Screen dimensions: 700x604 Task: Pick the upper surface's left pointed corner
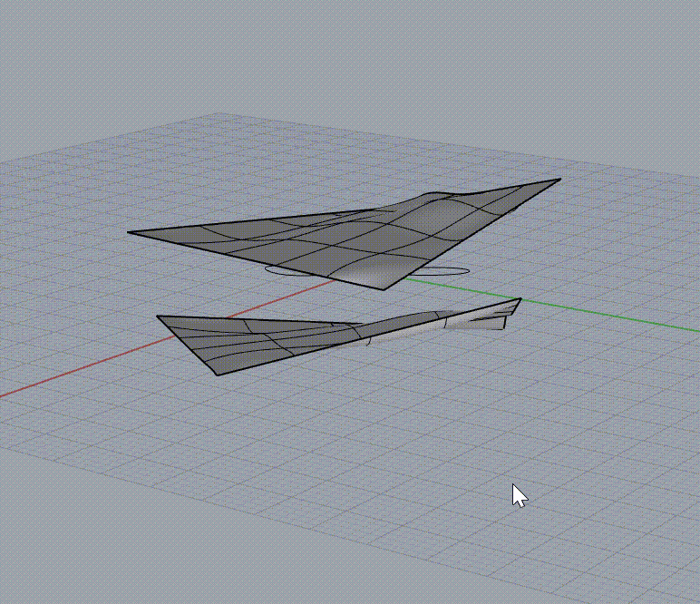coord(129,232)
